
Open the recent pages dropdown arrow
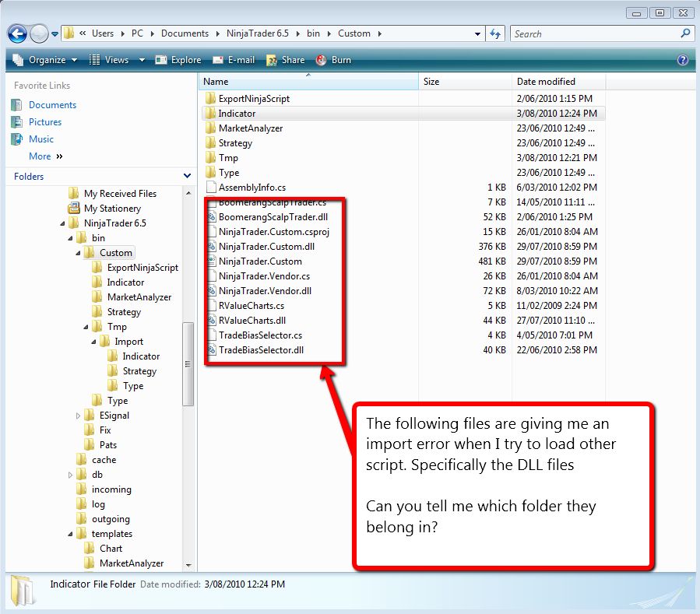(x=55, y=34)
